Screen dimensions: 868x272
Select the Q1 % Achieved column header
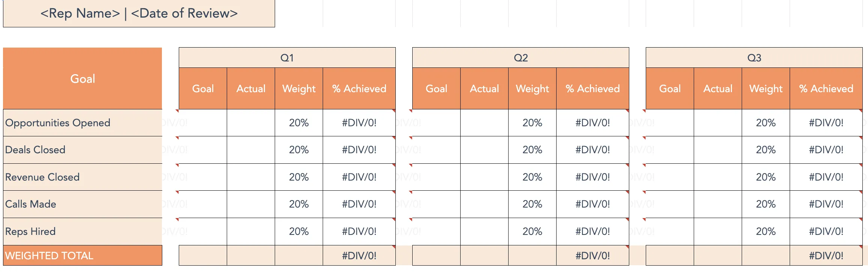tap(359, 89)
